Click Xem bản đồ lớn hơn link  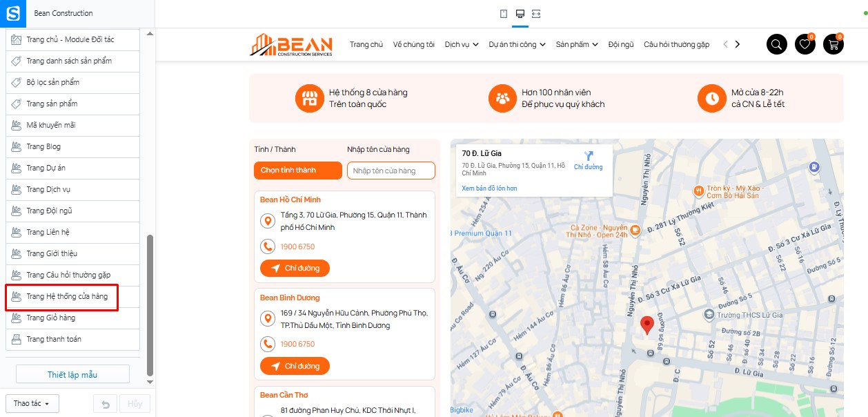click(x=489, y=188)
